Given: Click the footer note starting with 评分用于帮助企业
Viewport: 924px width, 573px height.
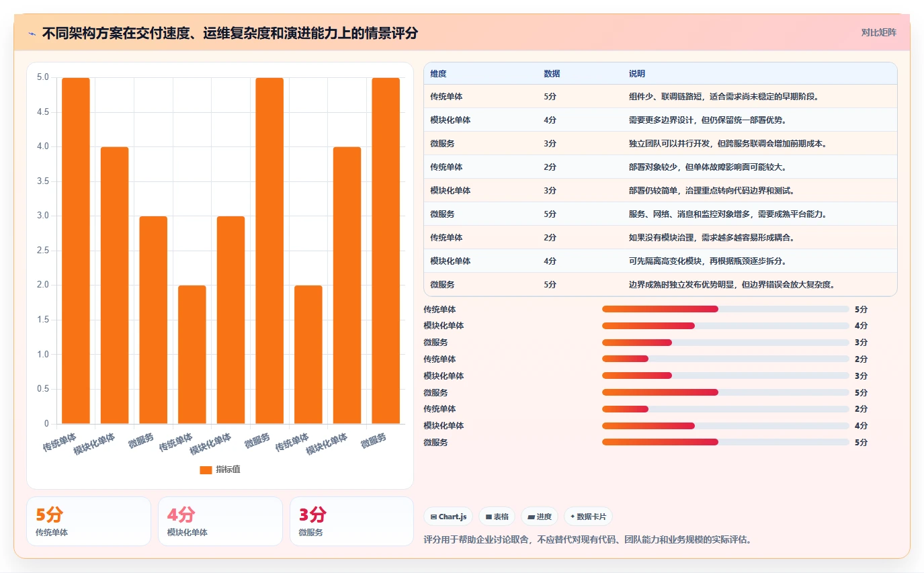Looking at the screenshot, I should pyautogui.click(x=587, y=539).
